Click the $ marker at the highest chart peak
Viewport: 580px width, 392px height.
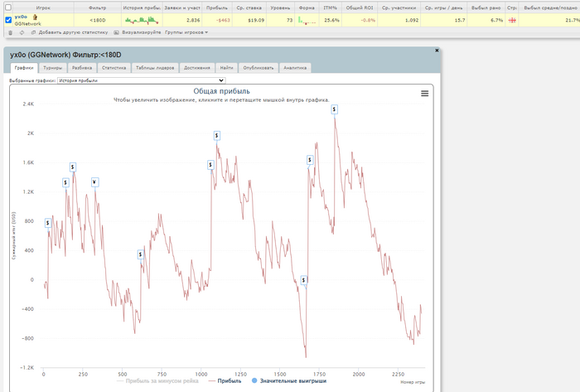pyautogui.click(x=335, y=109)
